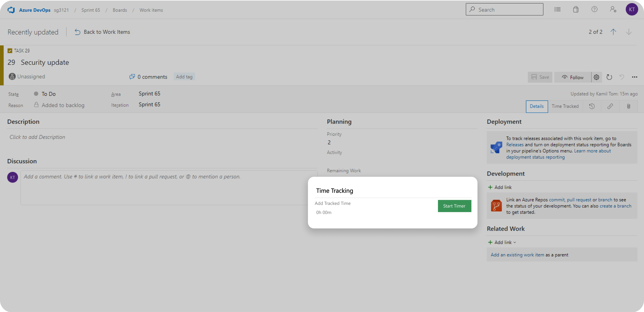644x312 pixels.
Task: Click the Start Timer button
Action: coord(454,206)
